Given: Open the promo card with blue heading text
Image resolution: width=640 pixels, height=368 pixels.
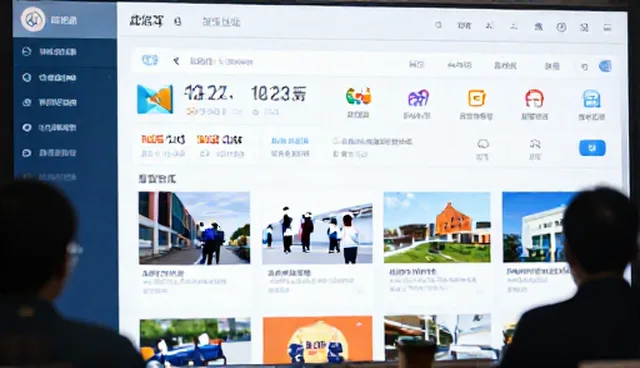Looking at the screenshot, I should coord(290,147).
